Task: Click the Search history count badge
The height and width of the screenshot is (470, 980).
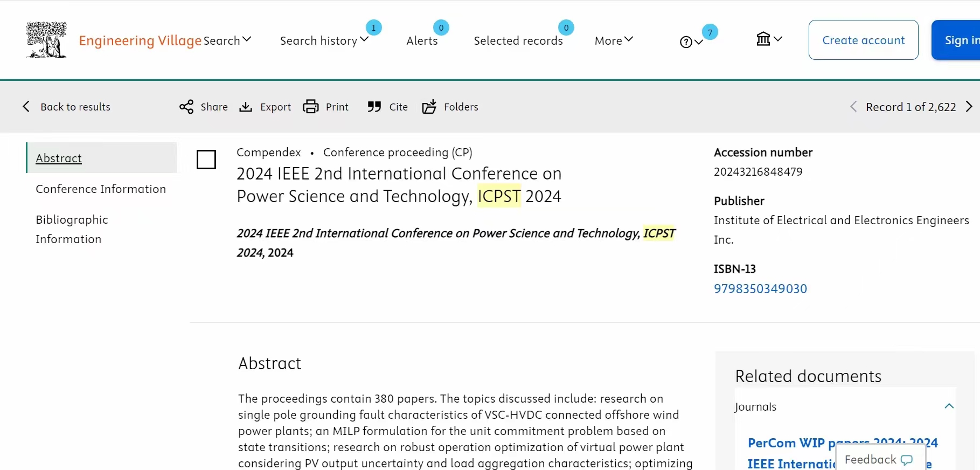Action: tap(373, 27)
